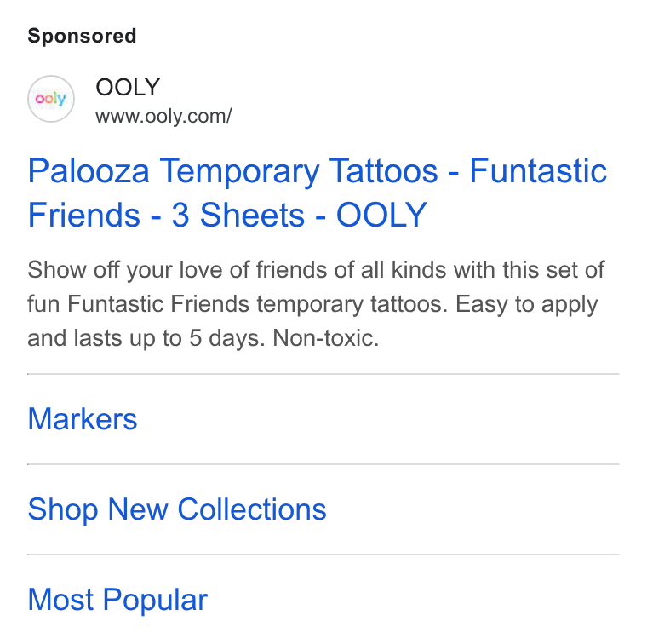
Task: Click the round OOLY logo icon
Action: click(x=51, y=99)
